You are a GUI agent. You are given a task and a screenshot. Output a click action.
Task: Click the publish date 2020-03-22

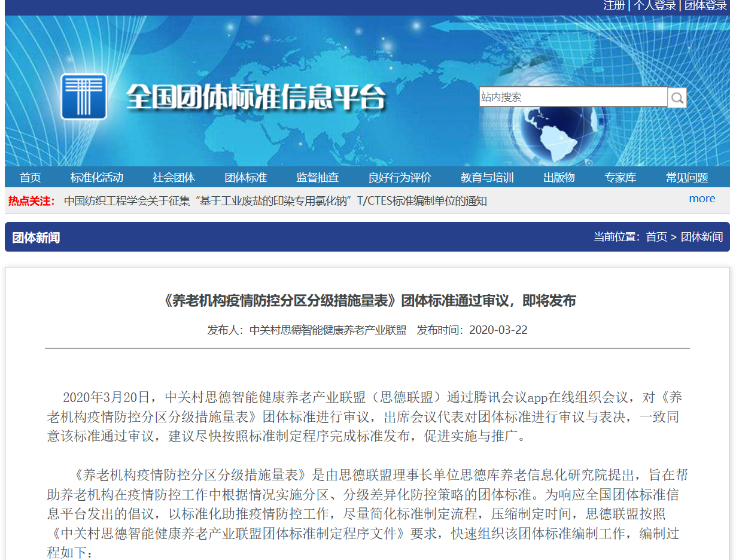click(498, 330)
